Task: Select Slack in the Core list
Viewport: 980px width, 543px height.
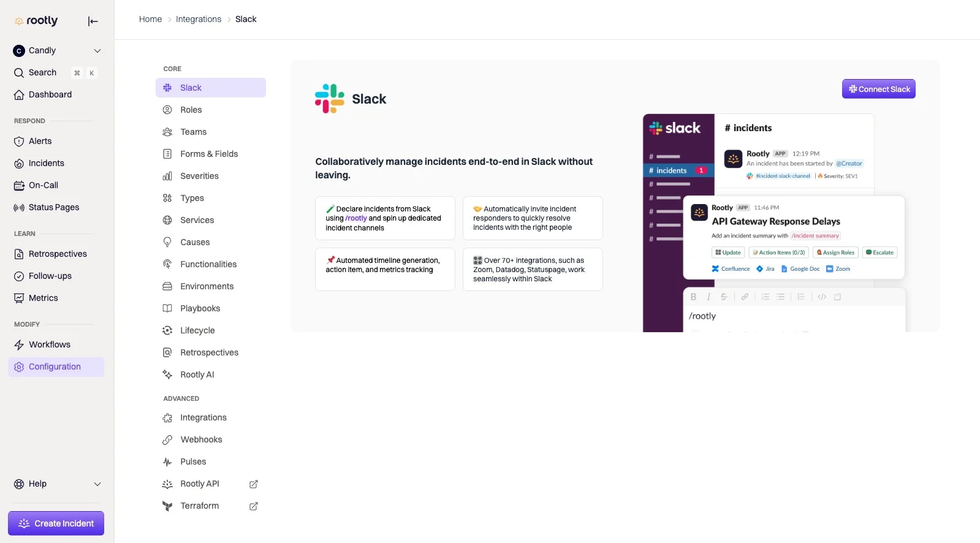Action: point(211,88)
